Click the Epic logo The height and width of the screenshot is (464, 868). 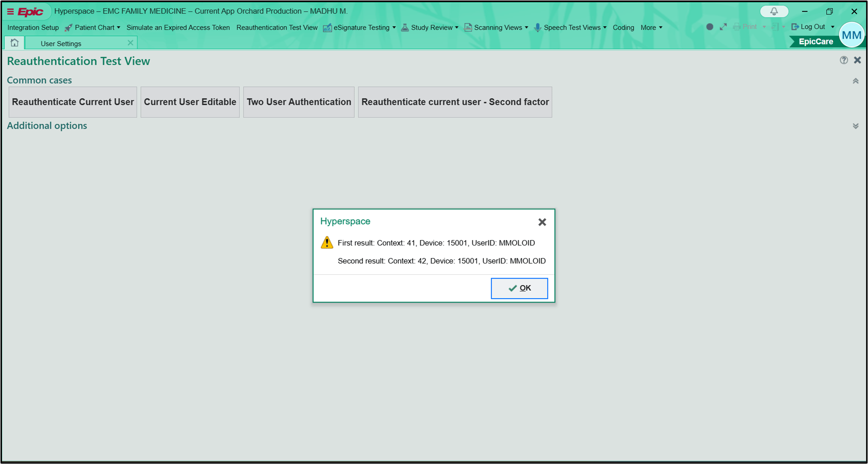30,11
